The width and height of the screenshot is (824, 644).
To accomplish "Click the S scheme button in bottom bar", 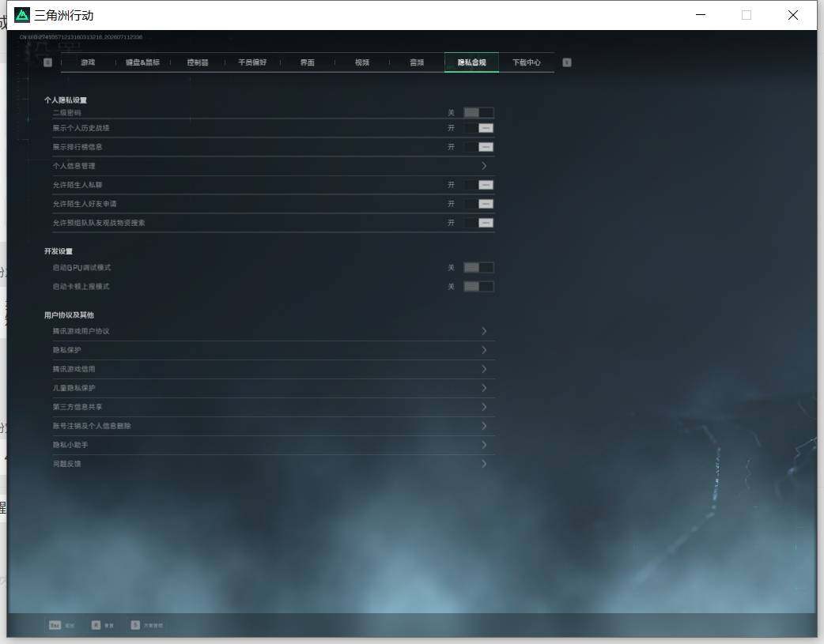I will coord(146,625).
